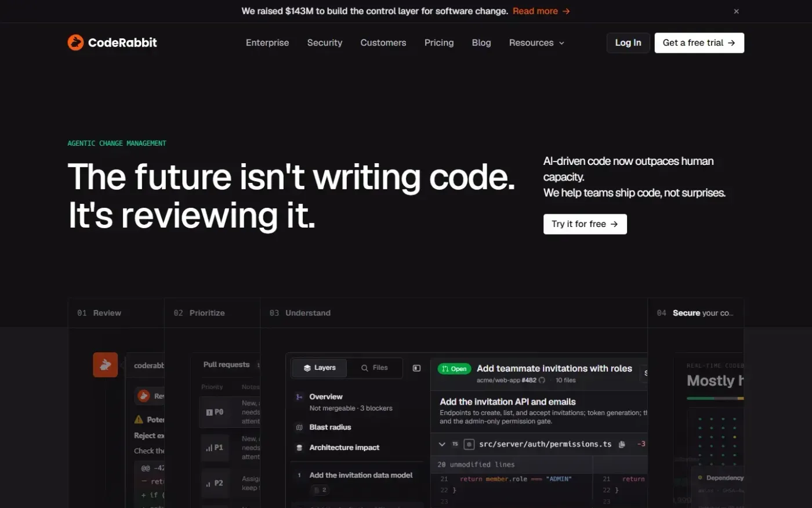The width and height of the screenshot is (812, 508).
Task: Switch to the Files tab
Action: [374, 368]
